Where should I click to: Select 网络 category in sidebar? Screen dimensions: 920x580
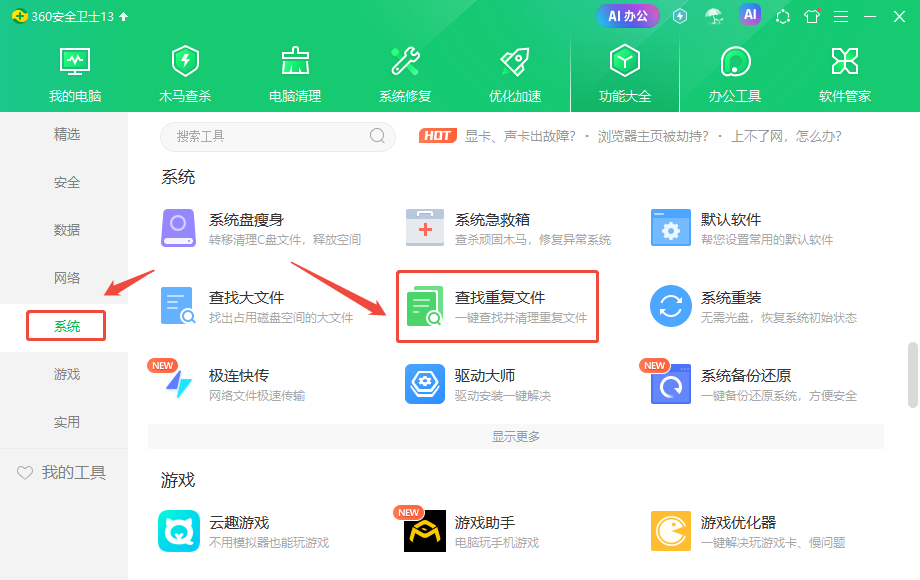tap(67, 278)
